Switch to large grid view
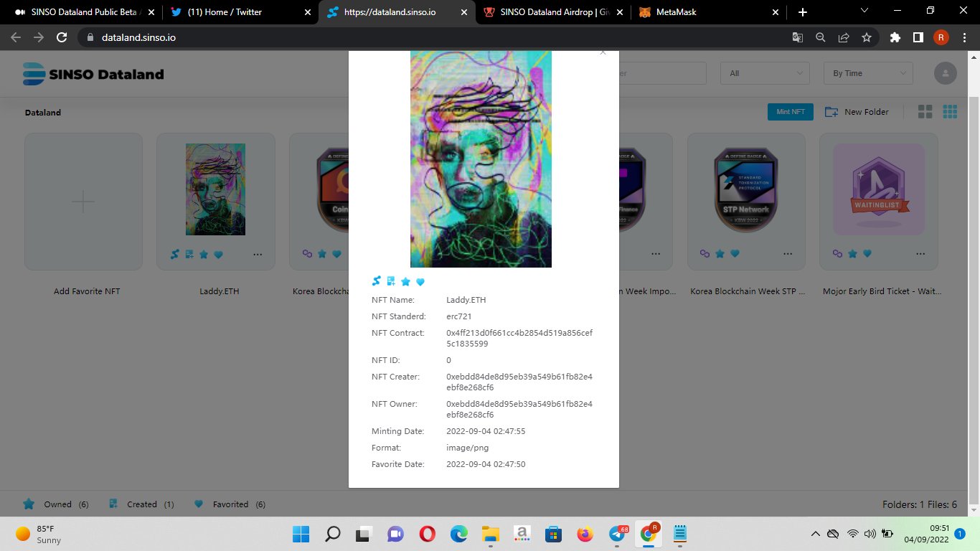The height and width of the screenshot is (551, 980). (925, 112)
